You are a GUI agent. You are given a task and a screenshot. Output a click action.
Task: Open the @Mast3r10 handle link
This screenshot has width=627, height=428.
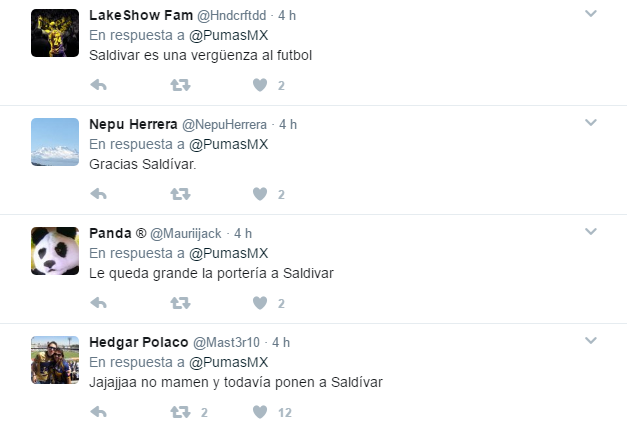tap(226, 342)
